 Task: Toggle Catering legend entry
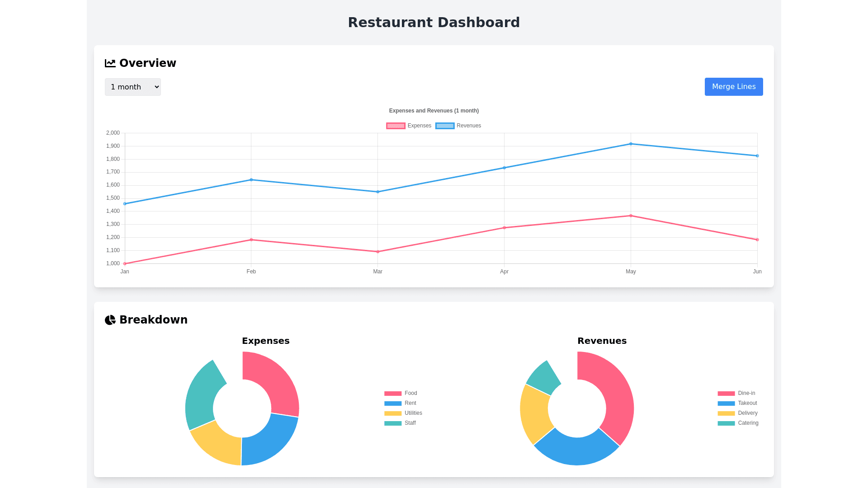pyautogui.click(x=738, y=423)
